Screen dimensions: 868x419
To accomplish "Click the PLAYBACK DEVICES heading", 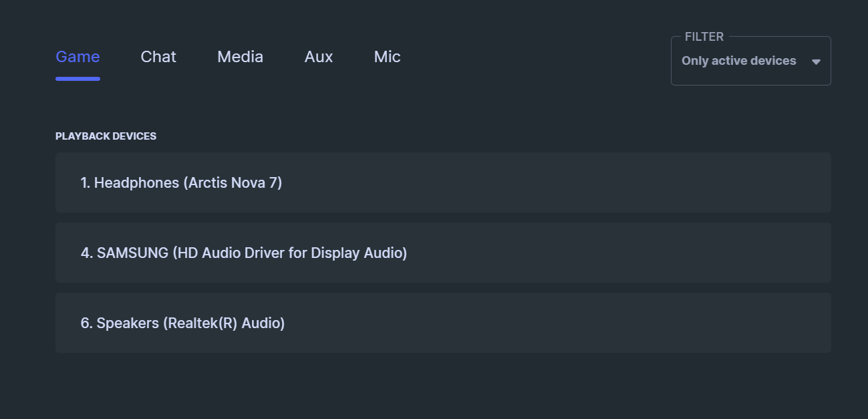I will point(106,136).
